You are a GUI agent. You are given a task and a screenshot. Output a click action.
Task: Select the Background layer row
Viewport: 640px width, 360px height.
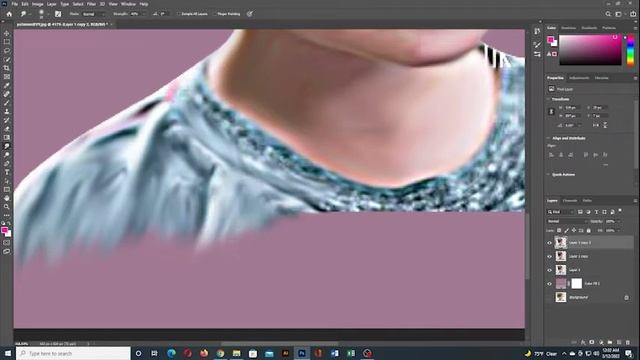click(x=590, y=297)
